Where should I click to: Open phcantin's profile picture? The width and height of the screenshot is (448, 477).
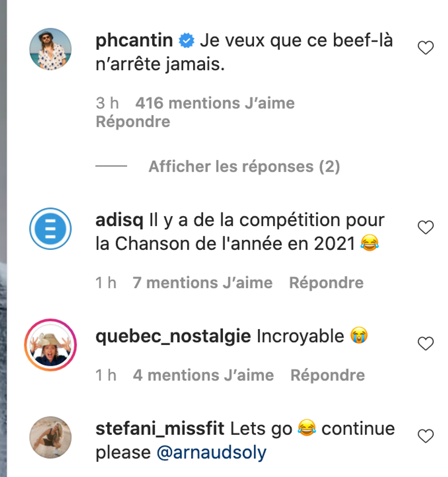(50, 49)
